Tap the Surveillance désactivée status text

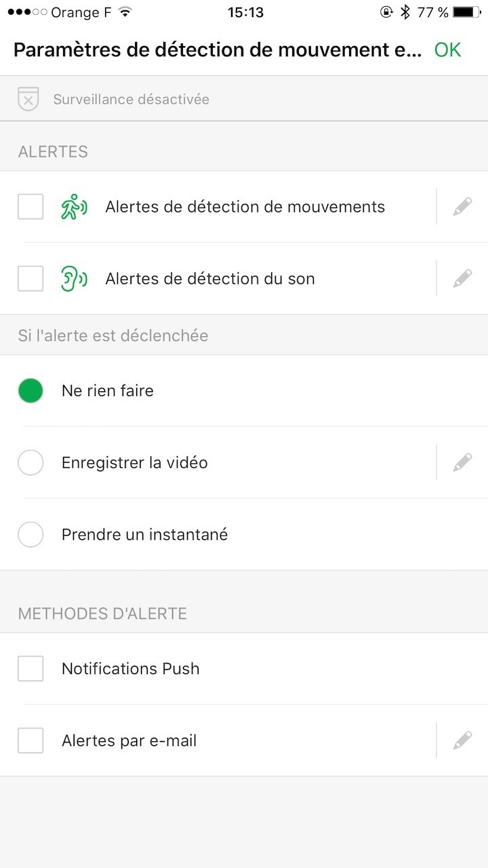pos(131,99)
